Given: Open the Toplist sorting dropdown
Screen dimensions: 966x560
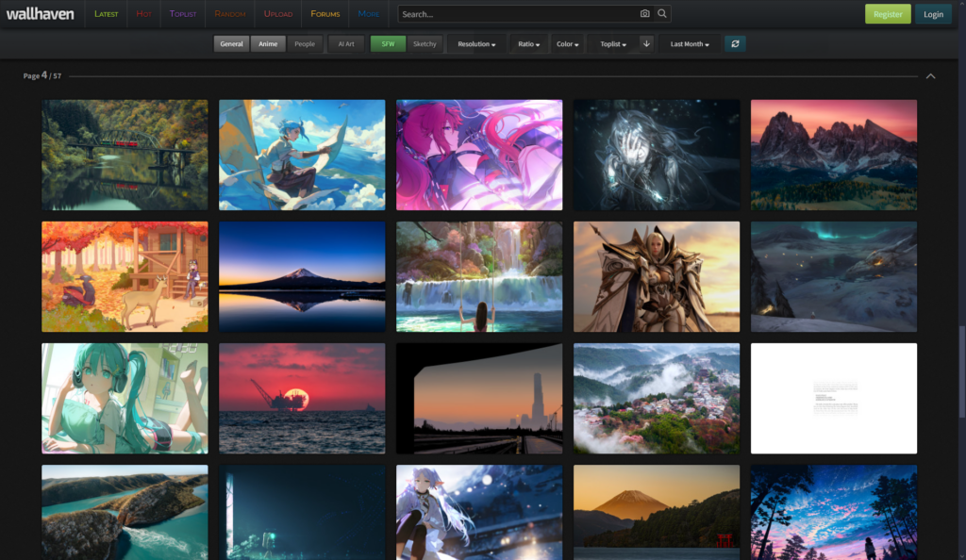Looking at the screenshot, I should 613,43.
